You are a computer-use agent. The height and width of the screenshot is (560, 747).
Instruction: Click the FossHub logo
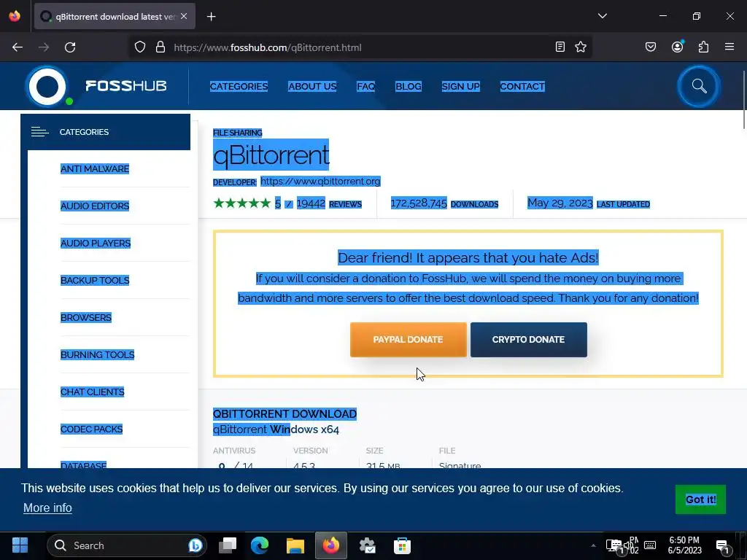click(x=97, y=86)
